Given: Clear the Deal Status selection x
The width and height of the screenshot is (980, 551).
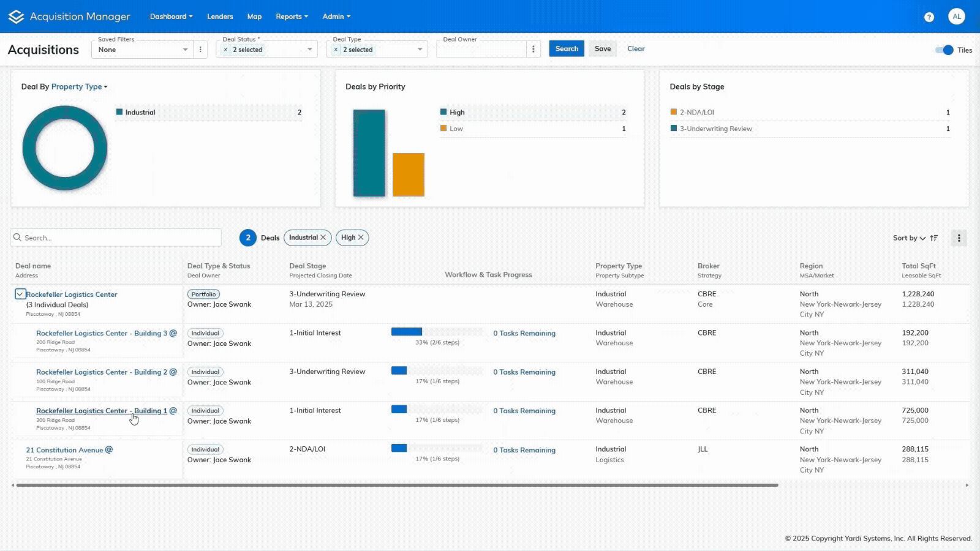Looking at the screenshot, I should pos(225,50).
